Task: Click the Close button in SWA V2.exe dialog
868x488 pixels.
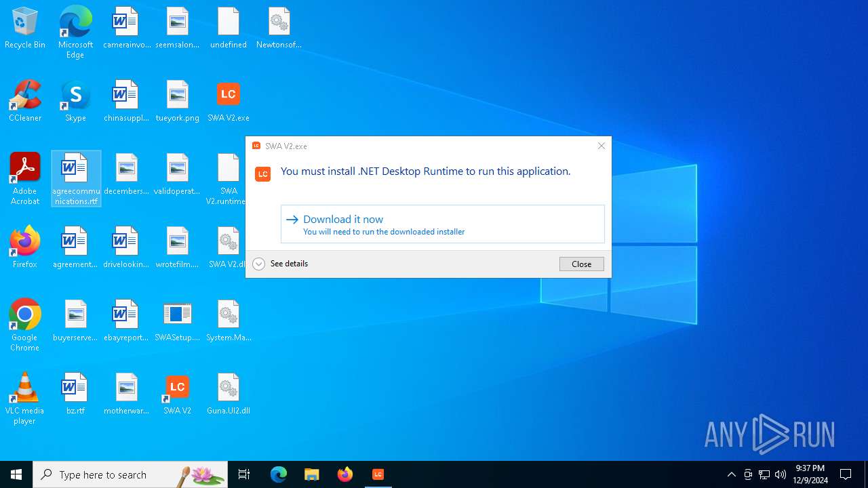Action: point(581,264)
